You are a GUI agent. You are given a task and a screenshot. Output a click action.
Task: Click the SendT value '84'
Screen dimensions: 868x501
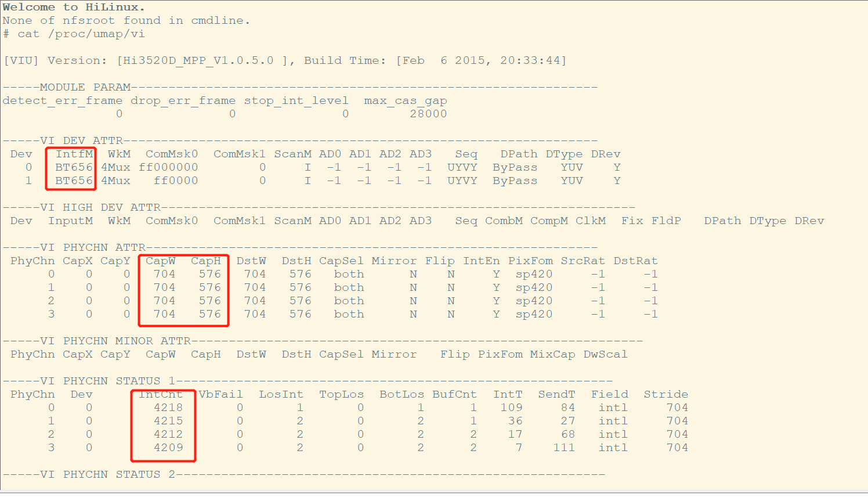[568, 408]
